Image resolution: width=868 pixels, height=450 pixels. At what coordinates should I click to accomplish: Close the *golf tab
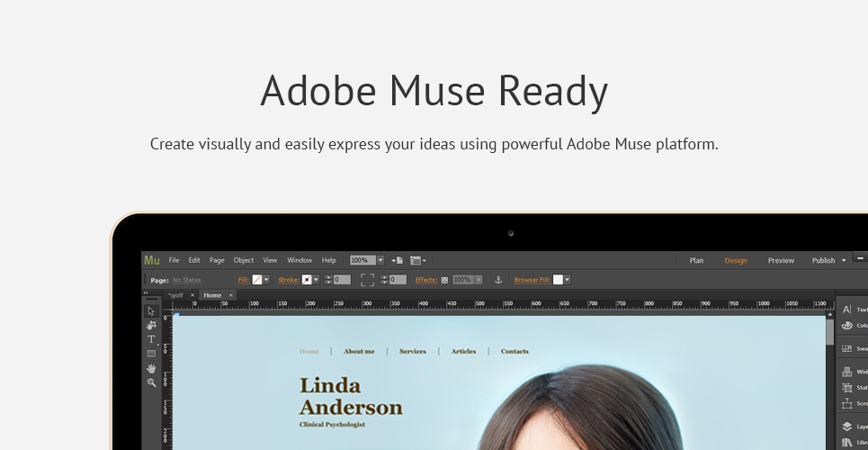tap(192, 295)
